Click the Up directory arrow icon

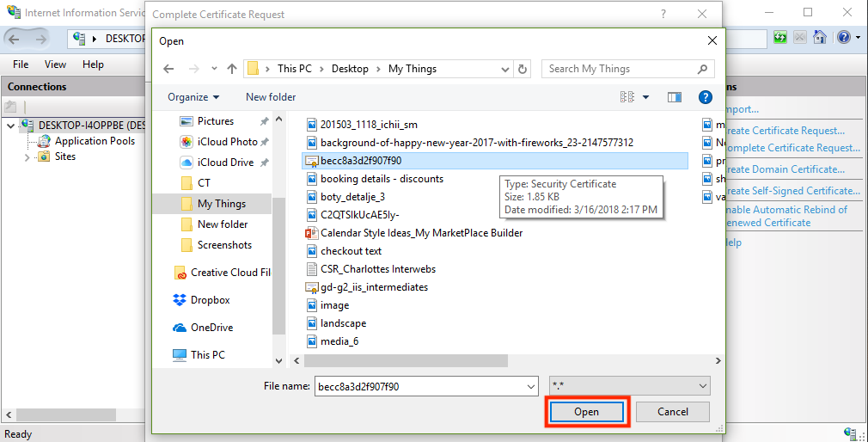(x=232, y=69)
